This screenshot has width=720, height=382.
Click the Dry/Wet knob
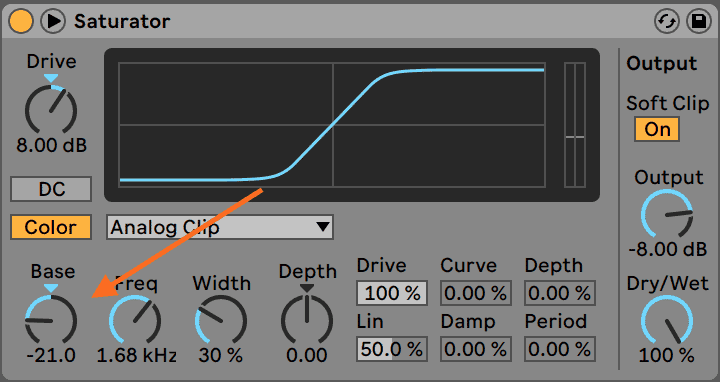[x=667, y=320]
